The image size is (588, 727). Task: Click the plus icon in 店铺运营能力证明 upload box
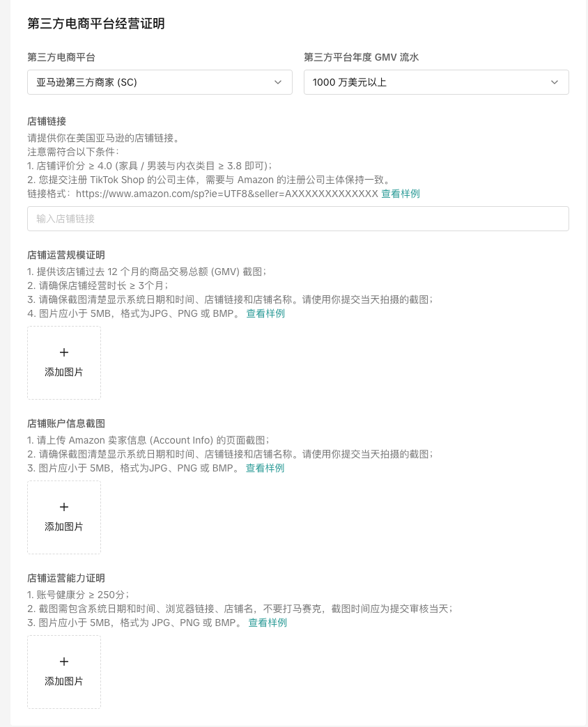click(64, 662)
